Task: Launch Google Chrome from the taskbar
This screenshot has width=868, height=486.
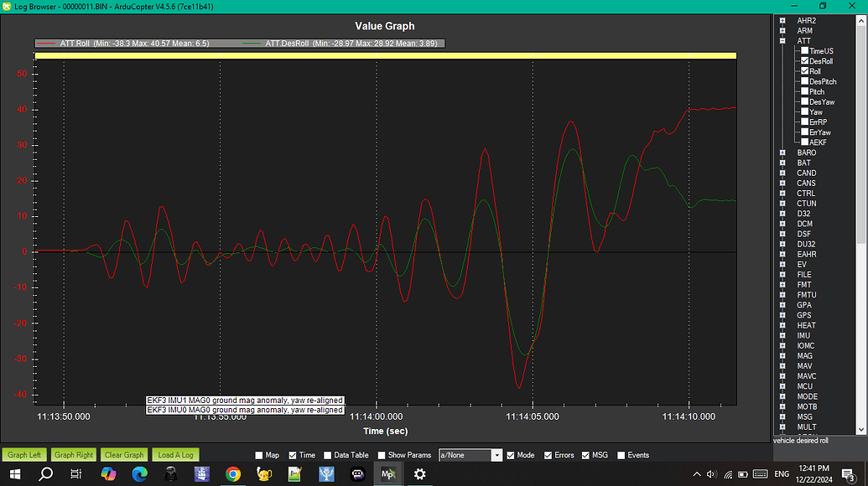Action: click(x=232, y=473)
